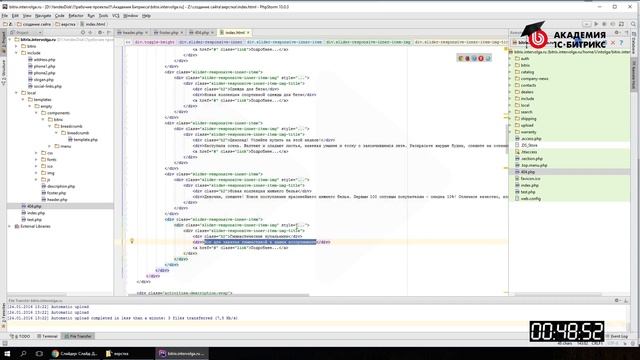Expand the fonts folder in the project tree
The width and height of the screenshot is (640, 360).
(36, 160)
